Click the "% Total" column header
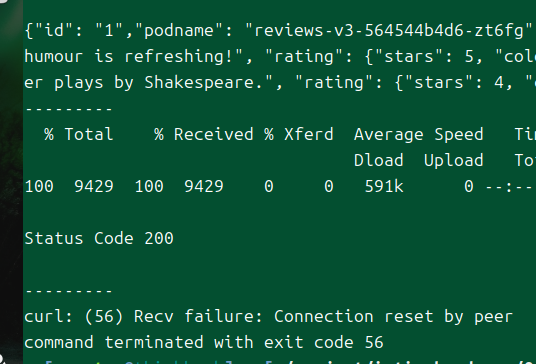 [79, 134]
